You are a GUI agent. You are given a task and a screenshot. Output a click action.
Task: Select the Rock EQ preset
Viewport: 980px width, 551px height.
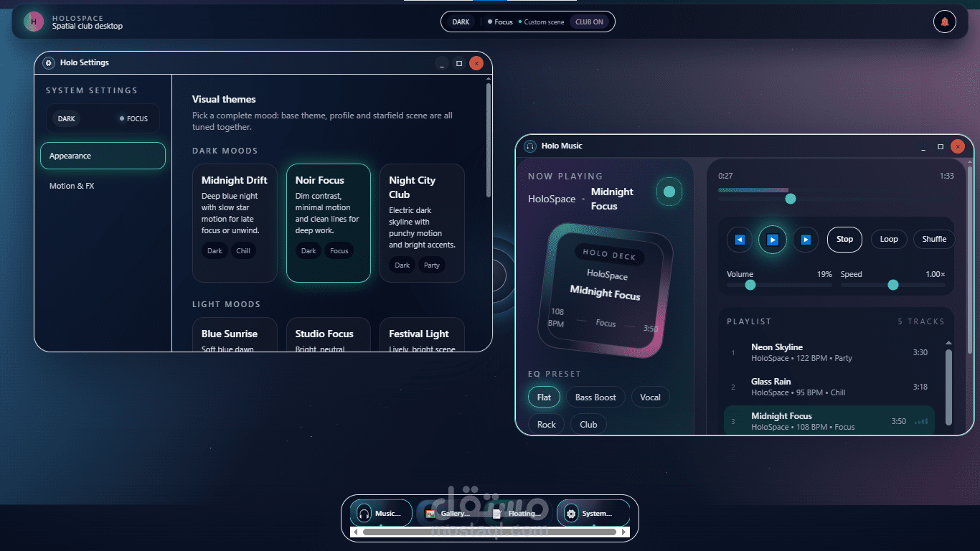(x=547, y=424)
